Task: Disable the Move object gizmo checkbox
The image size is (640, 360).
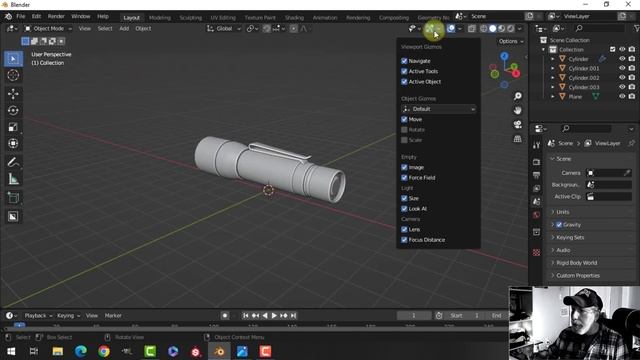Action: 404,119
